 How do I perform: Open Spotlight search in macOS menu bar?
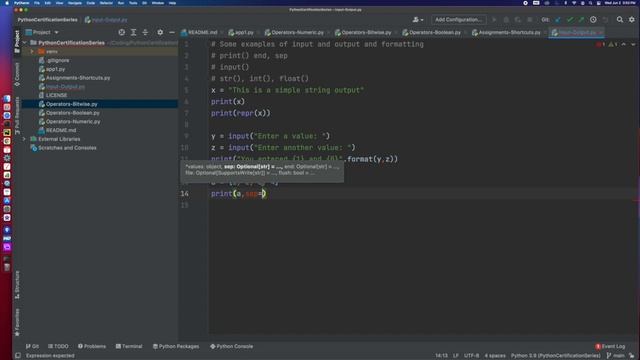590,3
